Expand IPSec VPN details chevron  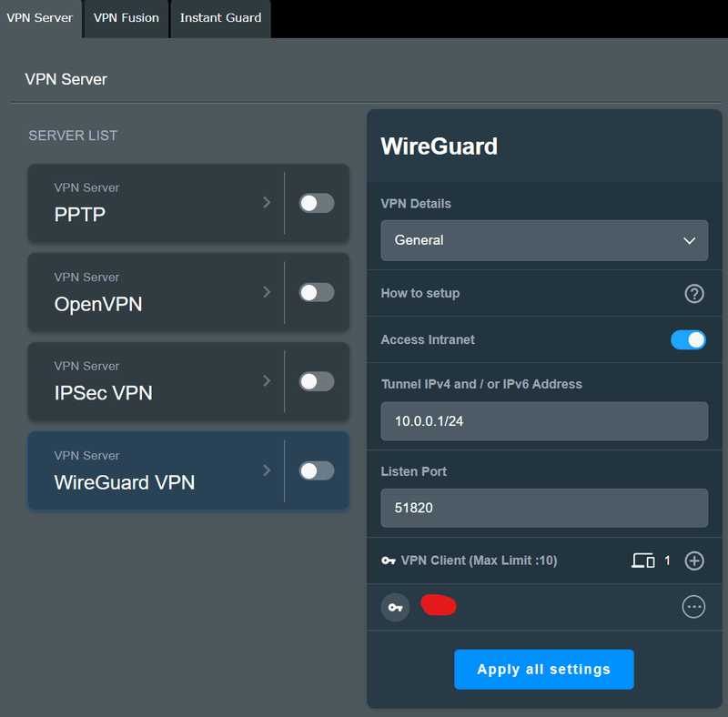point(267,380)
